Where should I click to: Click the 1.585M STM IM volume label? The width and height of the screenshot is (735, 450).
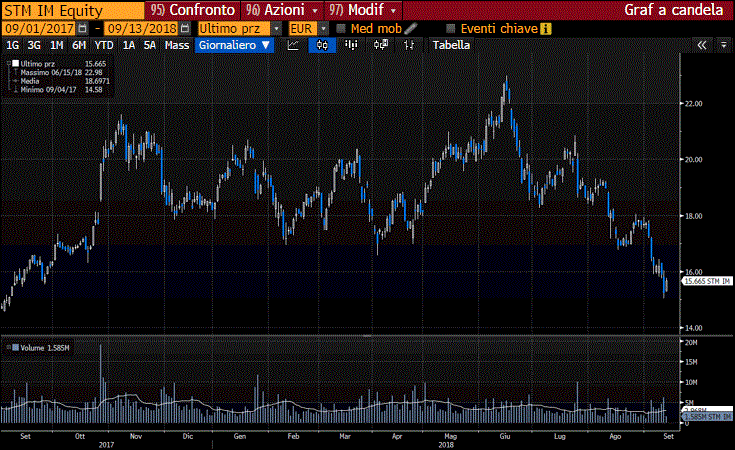click(708, 416)
